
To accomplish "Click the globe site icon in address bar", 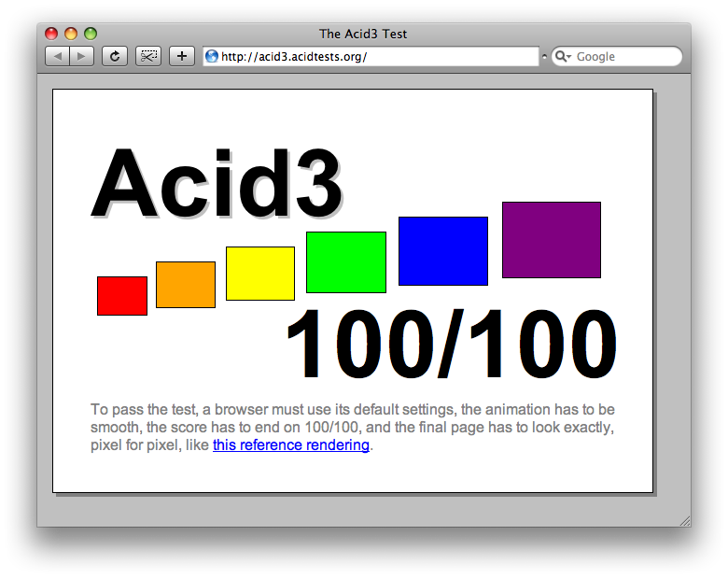I will [x=212, y=57].
